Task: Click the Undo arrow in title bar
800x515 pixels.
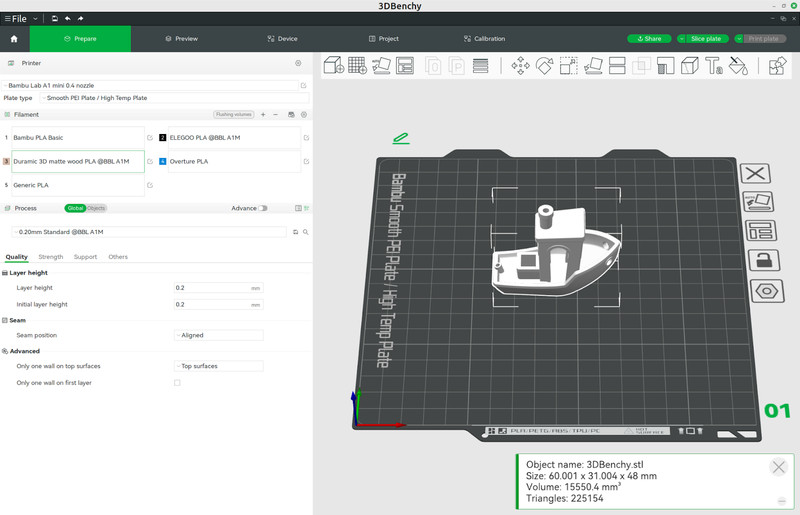Action: click(x=67, y=18)
